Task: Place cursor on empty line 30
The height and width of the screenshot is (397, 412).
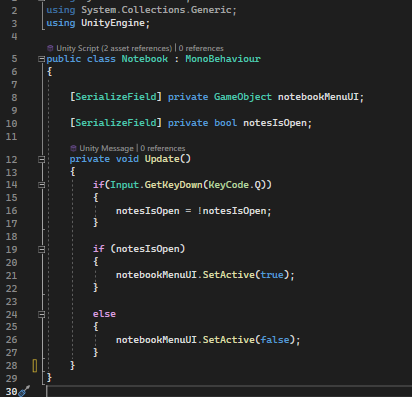Action: click(x=229, y=391)
